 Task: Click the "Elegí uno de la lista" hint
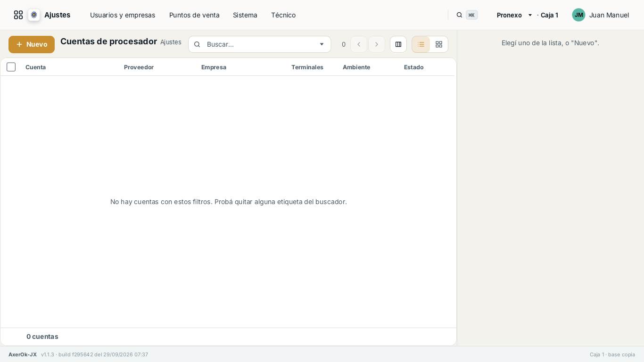point(550,43)
